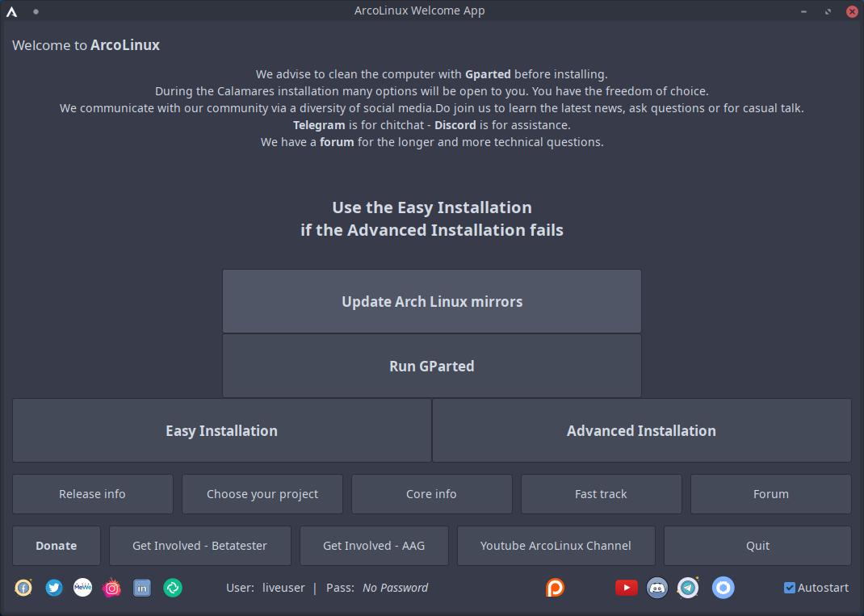Disable the Autostart checkbox

coord(789,587)
